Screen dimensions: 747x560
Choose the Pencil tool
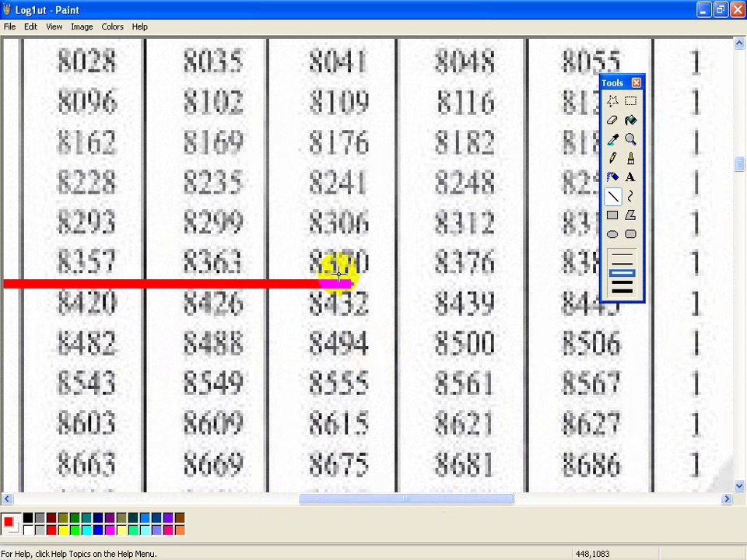612,158
